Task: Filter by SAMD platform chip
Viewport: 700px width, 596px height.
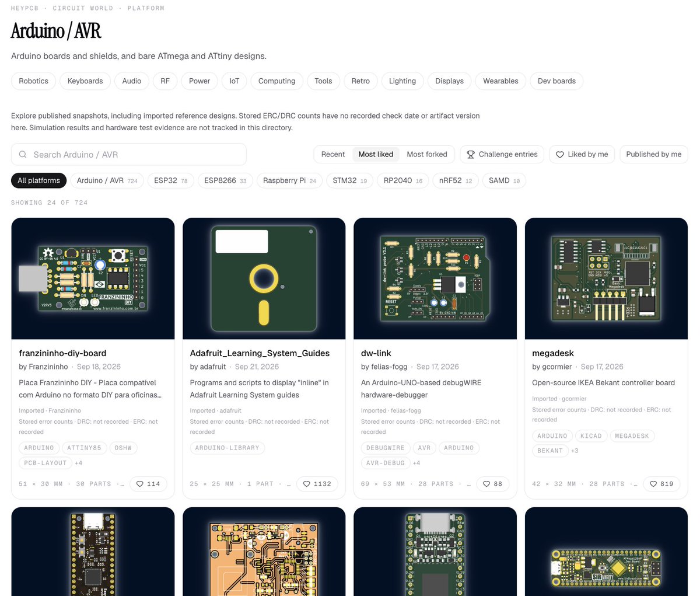Action: click(505, 181)
